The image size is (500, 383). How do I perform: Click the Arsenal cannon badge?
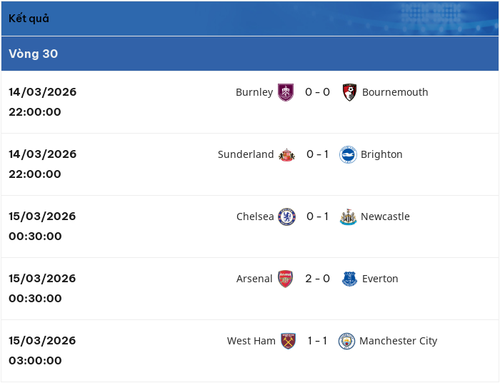[x=285, y=279]
